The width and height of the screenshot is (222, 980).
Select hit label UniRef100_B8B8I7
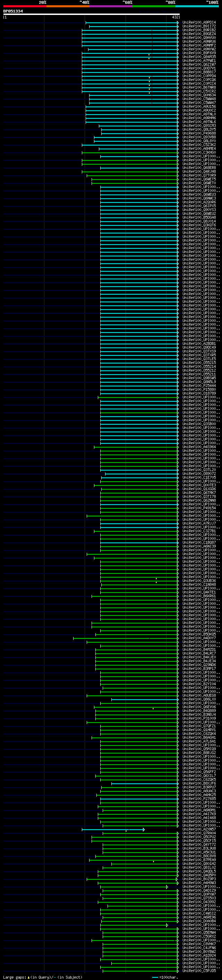click(199, 72)
